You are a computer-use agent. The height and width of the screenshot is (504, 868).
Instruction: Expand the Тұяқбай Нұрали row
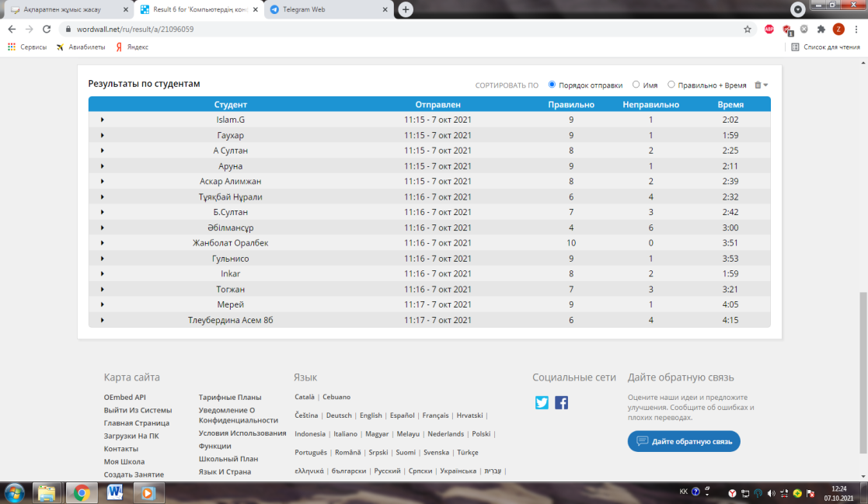pos(103,196)
